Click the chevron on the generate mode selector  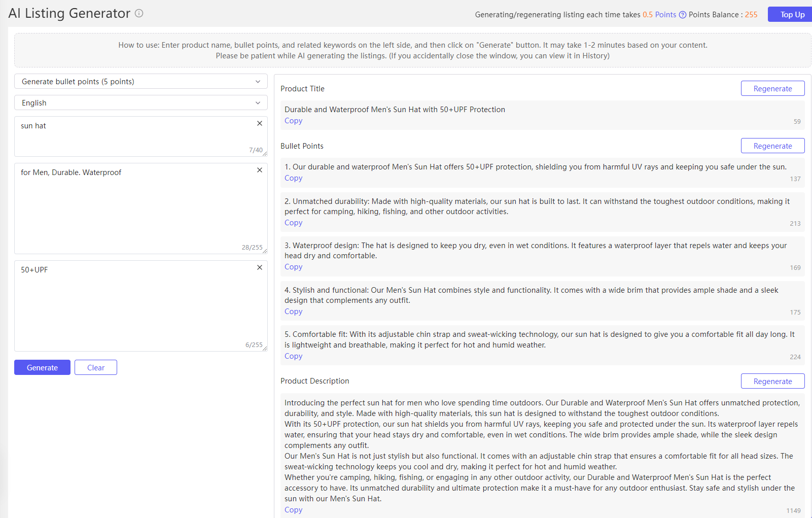click(x=258, y=81)
